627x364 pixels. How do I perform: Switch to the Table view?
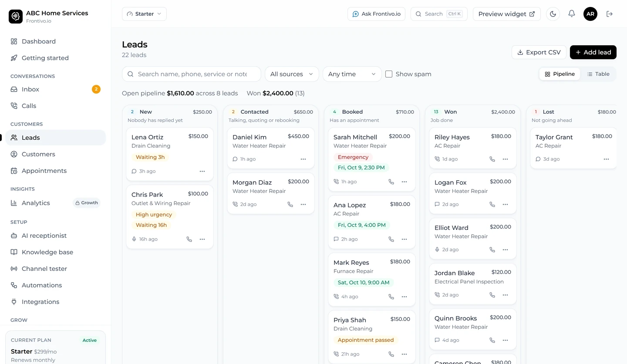pos(598,74)
